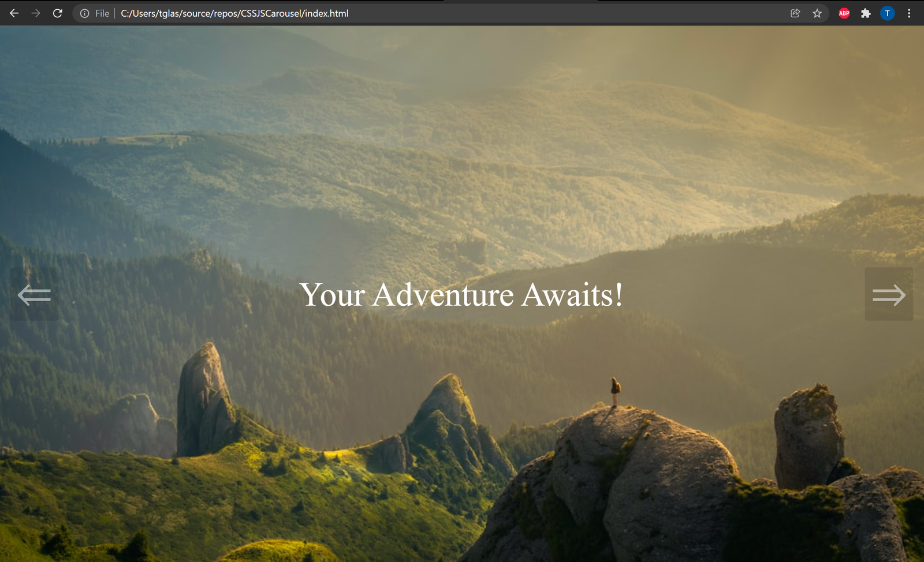Open the site information icon
The height and width of the screenshot is (562, 924).
pyautogui.click(x=85, y=13)
